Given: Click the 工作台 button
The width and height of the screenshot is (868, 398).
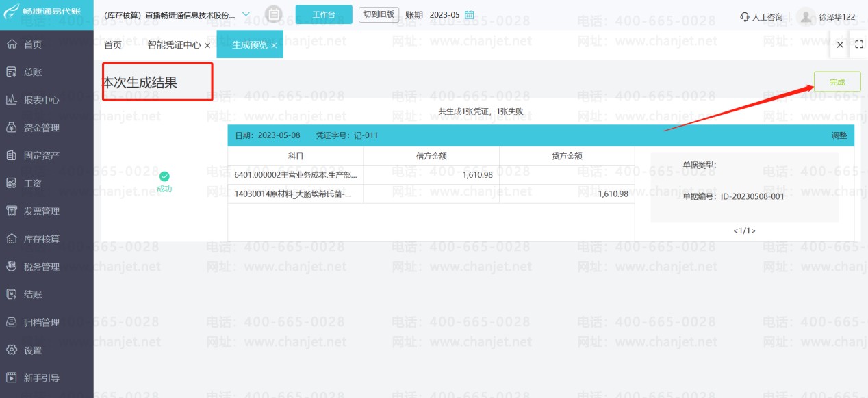Looking at the screenshot, I should [324, 14].
